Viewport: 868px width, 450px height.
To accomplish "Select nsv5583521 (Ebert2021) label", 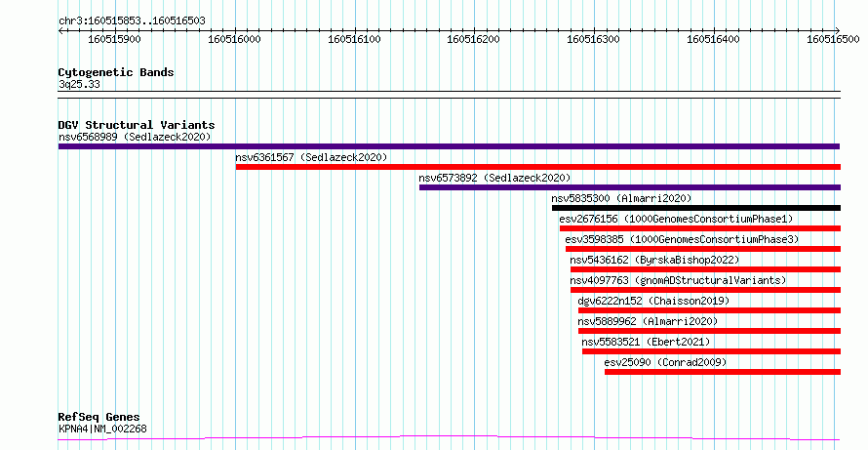I will pos(646,342).
